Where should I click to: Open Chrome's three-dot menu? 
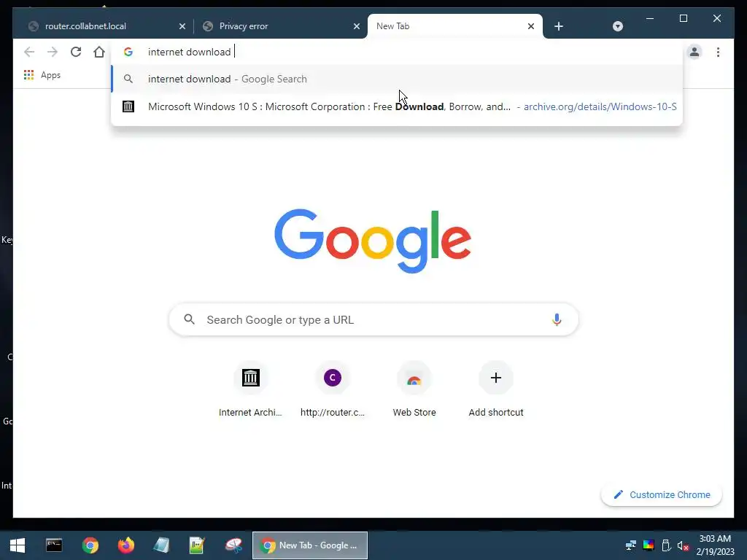pos(718,52)
